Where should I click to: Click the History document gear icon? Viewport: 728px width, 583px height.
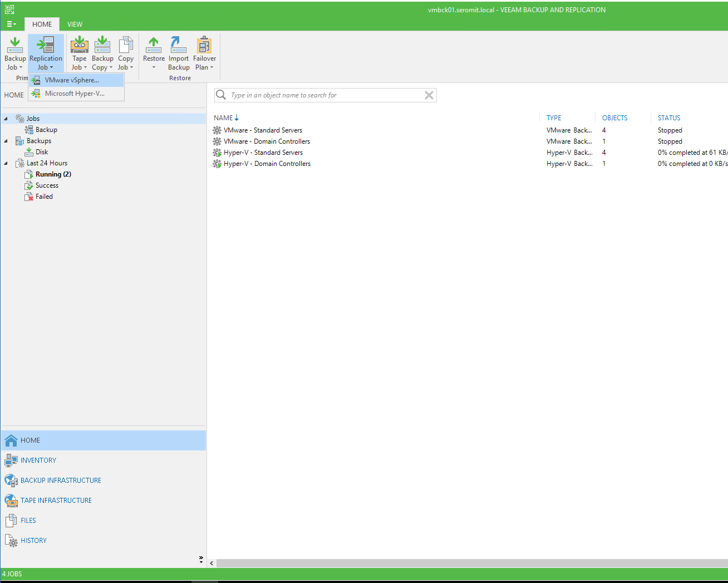tap(11, 541)
